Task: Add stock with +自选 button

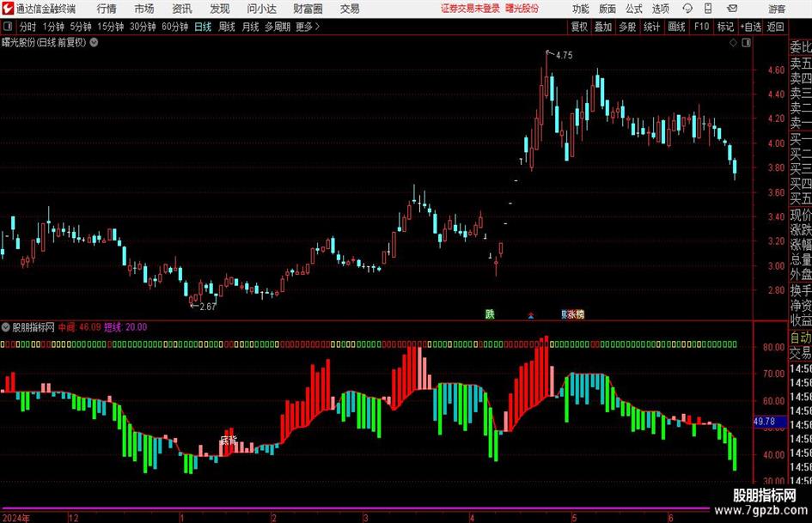Action: coord(751,27)
